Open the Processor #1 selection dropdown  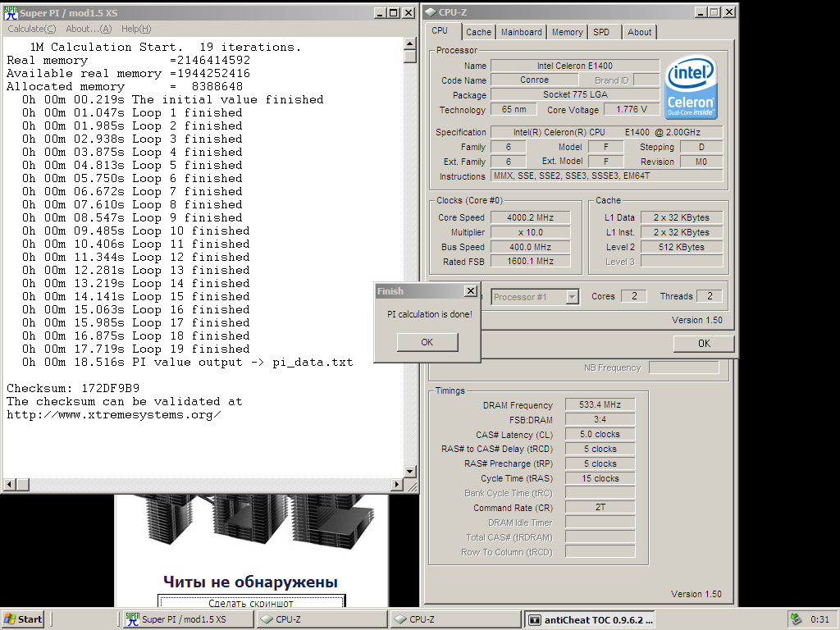pos(573,297)
